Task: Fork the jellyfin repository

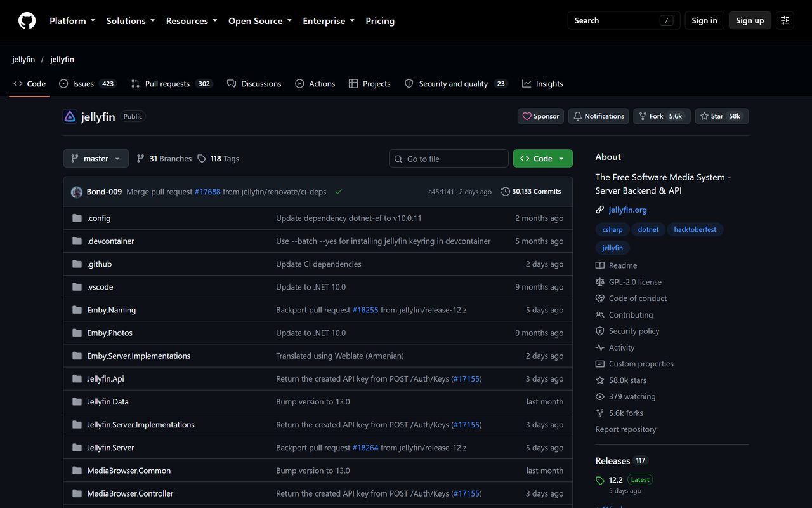Action: (x=662, y=116)
